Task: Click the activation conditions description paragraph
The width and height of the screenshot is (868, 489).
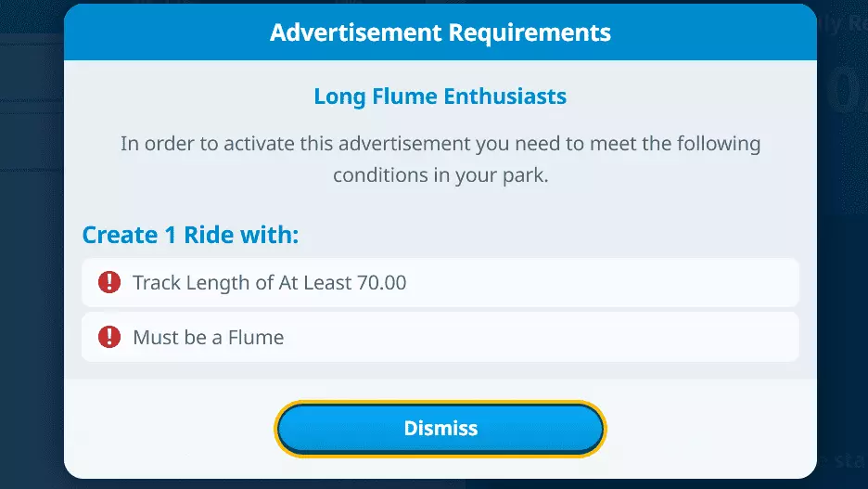Action: [440, 160]
